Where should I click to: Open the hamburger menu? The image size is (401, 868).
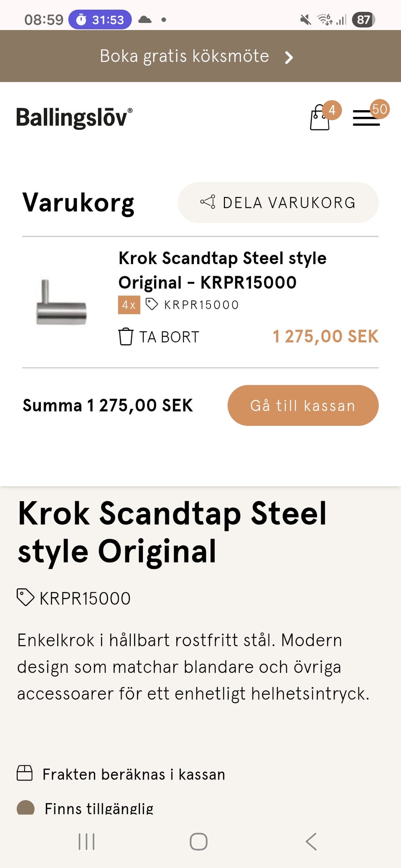click(366, 118)
